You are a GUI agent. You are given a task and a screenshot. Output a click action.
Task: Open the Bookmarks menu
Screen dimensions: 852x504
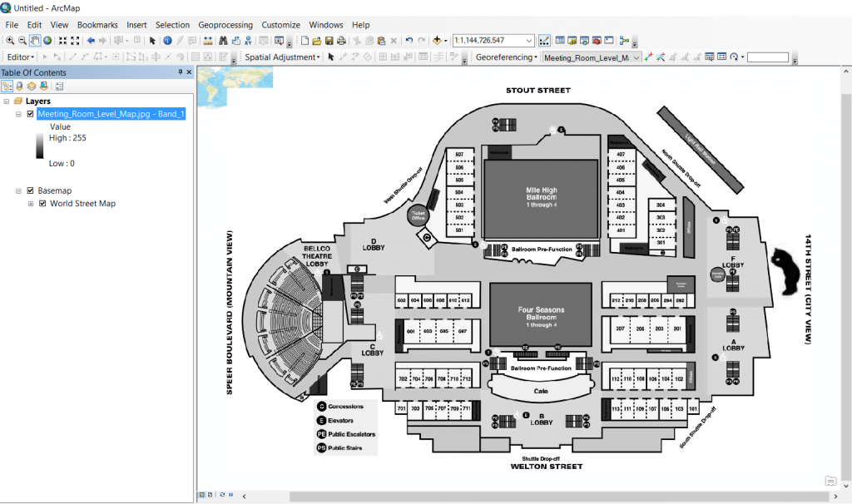(x=97, y=25)
